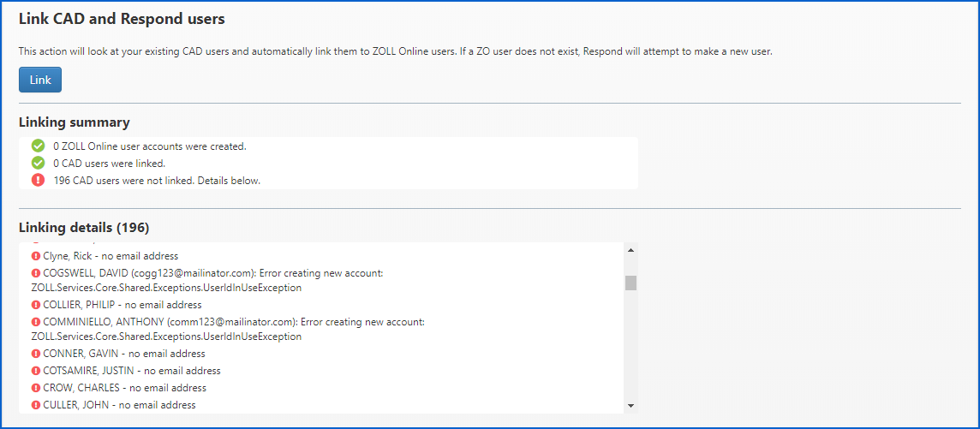The height and width of the screenshot is (429, 980).
Task: Click the error icon next to COGSWELL, DAVID
Action: (x=36, y=273)
